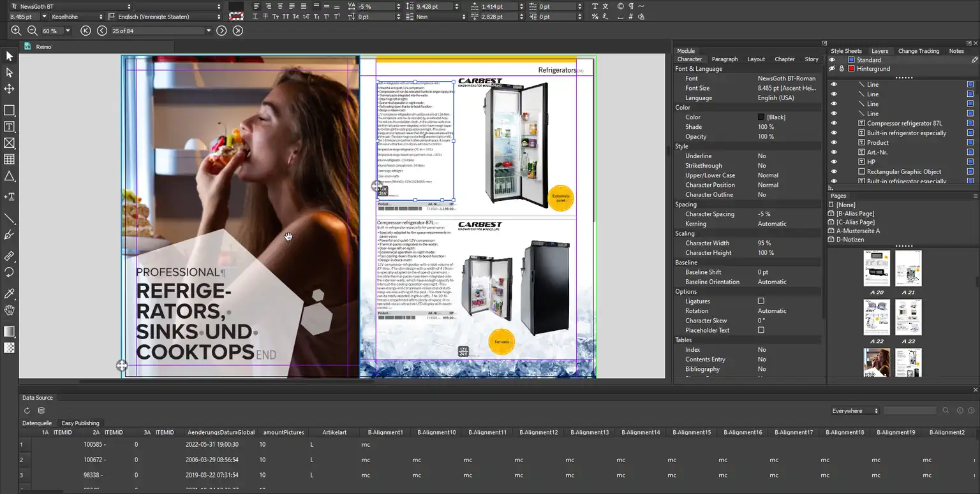980x494 pixels.
Task: Toggle visibility of the Product object
Action: 833,143
